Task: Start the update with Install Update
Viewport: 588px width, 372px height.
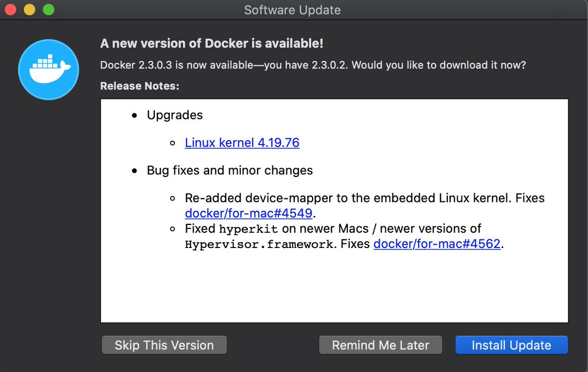Action: [512, 345]
